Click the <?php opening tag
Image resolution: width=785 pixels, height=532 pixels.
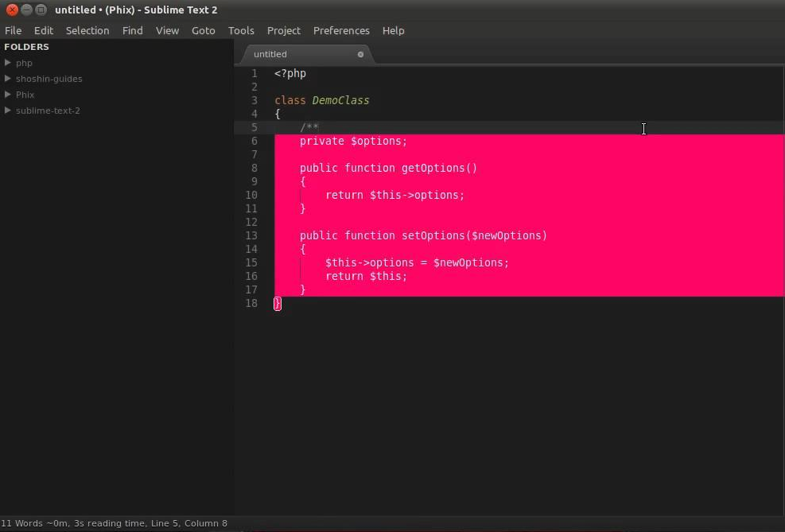(x=290, y=74)
